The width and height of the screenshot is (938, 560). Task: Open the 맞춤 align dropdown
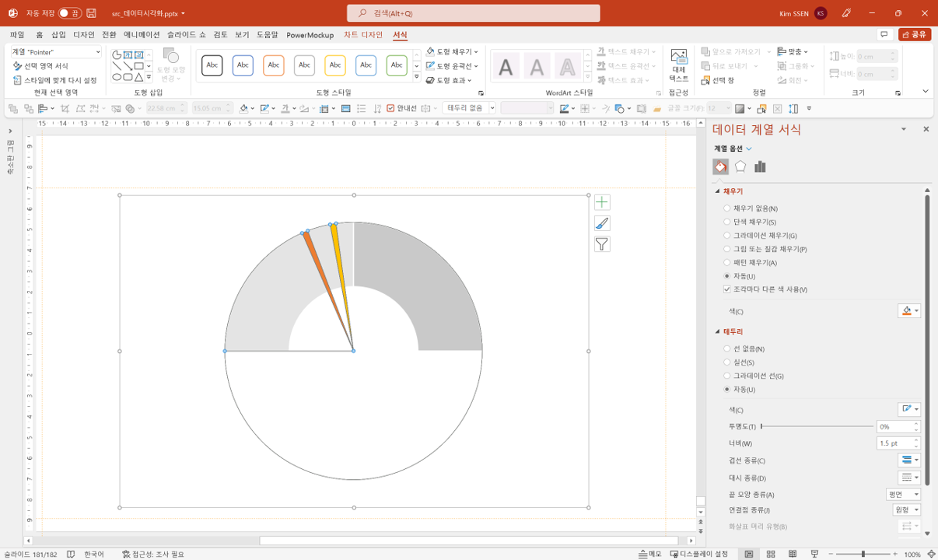[x=793, y=52]
